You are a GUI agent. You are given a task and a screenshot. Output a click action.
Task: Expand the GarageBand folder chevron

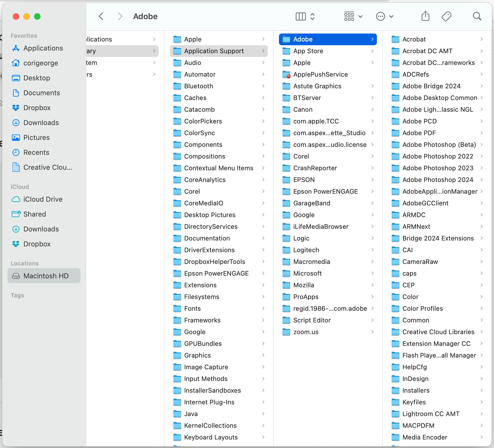point(372,203)
